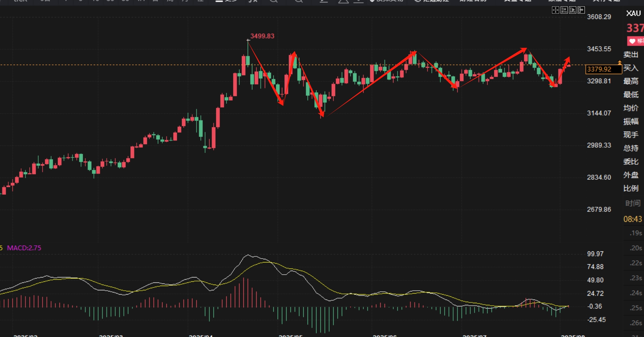Screen dimensions: 644x337
Task: Click the 时间 column header
Action: point(633,203)
